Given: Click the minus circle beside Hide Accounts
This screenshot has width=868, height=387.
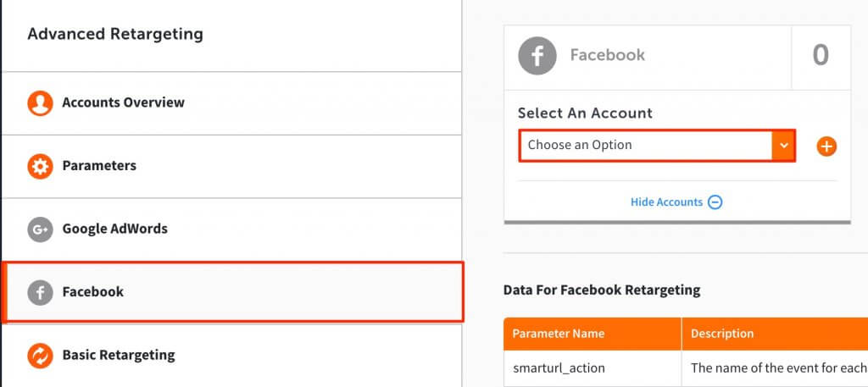Looking at the screenshot, I should (x=715, y=202).
